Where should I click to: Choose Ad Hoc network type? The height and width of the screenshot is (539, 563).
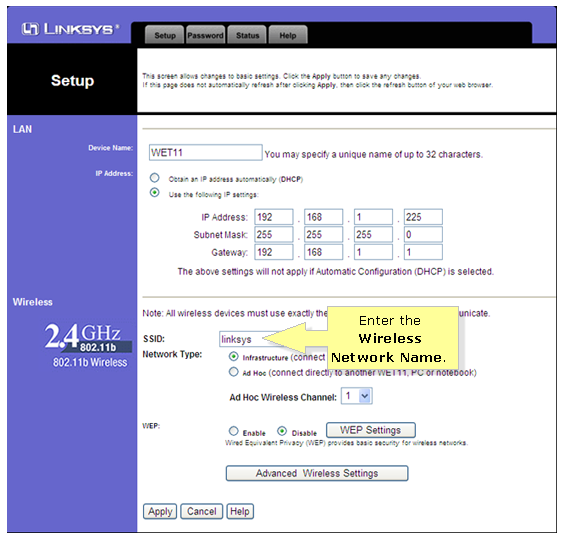click(x=233, y=372)
